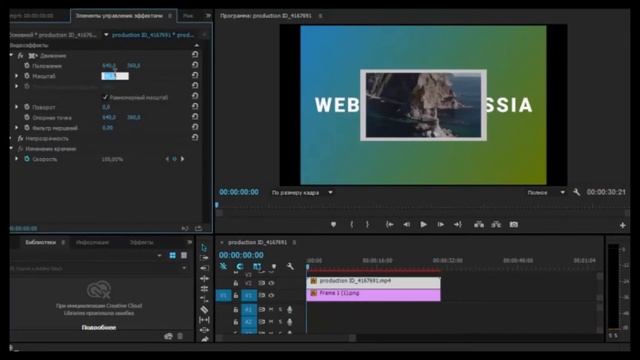
Task: Select the Track Select Forward tool
Action: click(204, 258)
